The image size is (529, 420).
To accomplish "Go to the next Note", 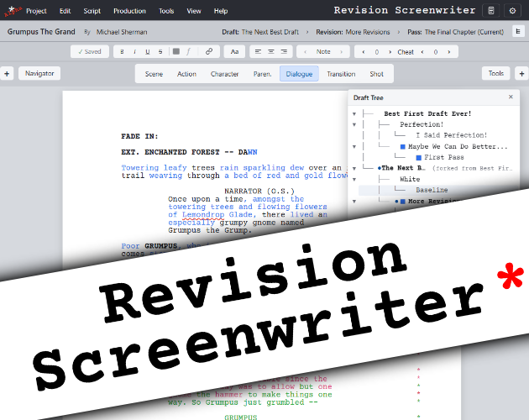I will [x=341, y=51].
